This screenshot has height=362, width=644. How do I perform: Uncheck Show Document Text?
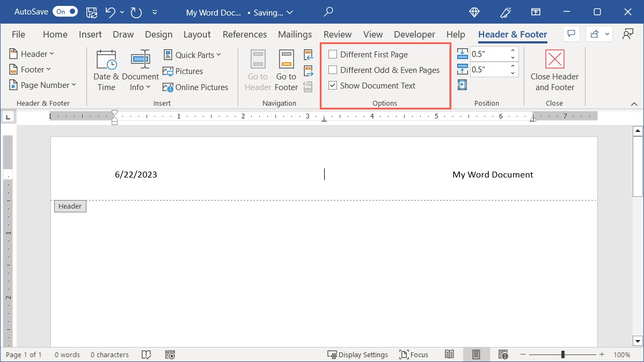[332, 85]
